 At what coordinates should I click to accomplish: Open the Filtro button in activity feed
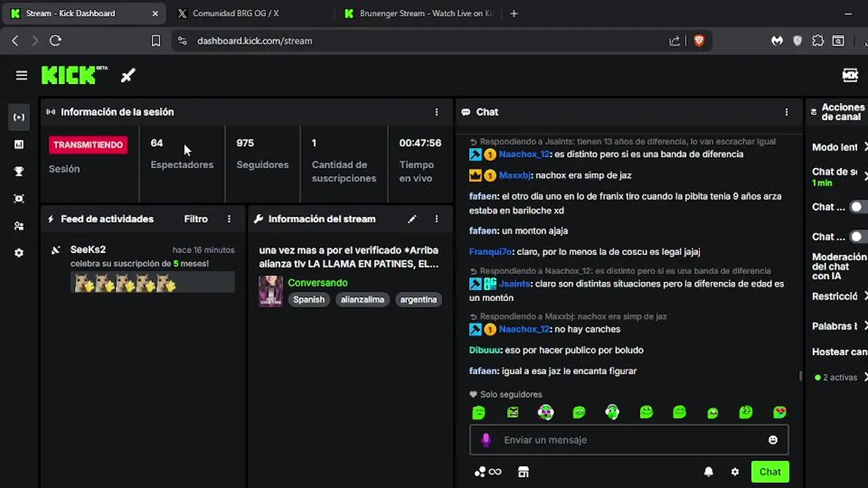[x=196, y=219]
